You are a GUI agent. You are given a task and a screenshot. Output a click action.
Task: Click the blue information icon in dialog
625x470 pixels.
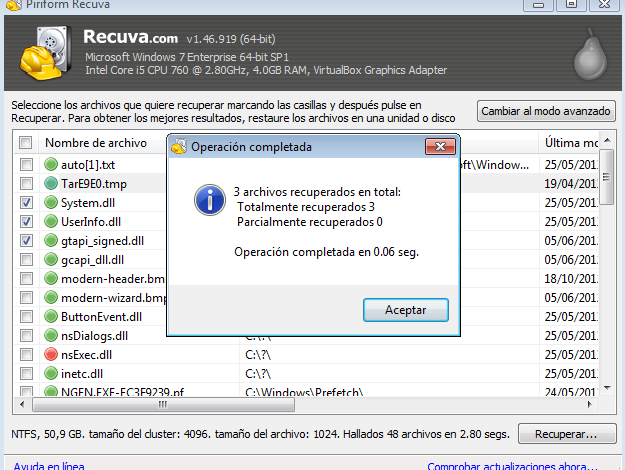point(210,200)
